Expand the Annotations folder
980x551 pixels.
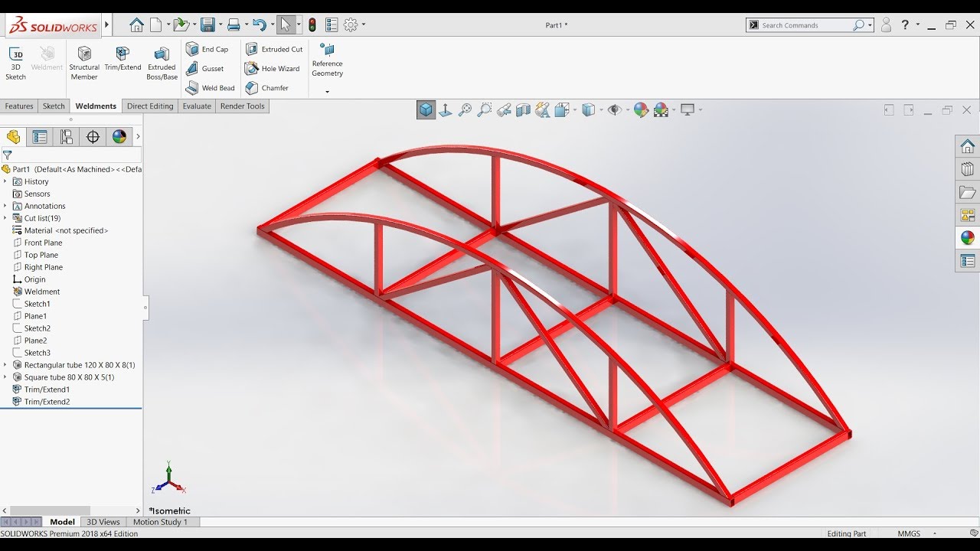tap(5, 206)
